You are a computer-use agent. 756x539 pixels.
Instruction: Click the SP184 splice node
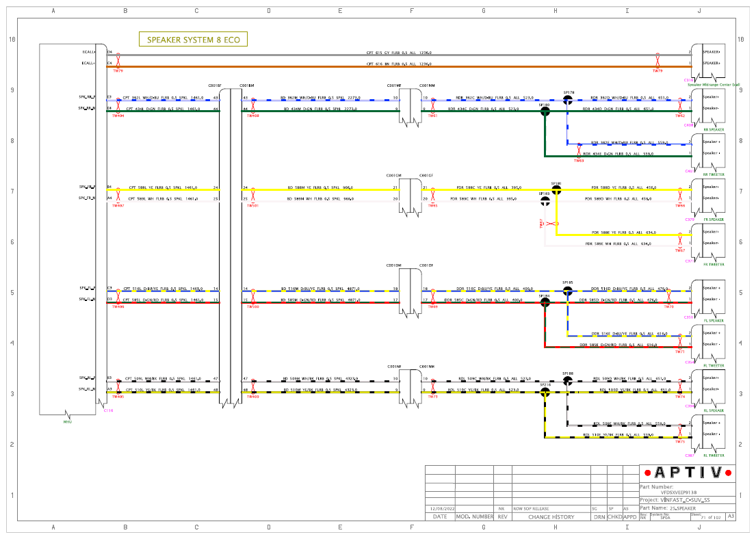[x=545, y=302]
